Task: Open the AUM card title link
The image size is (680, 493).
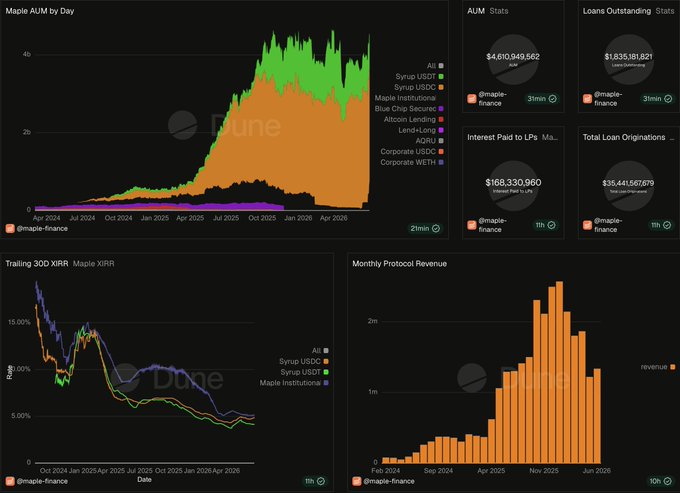Action: point(476,11)
